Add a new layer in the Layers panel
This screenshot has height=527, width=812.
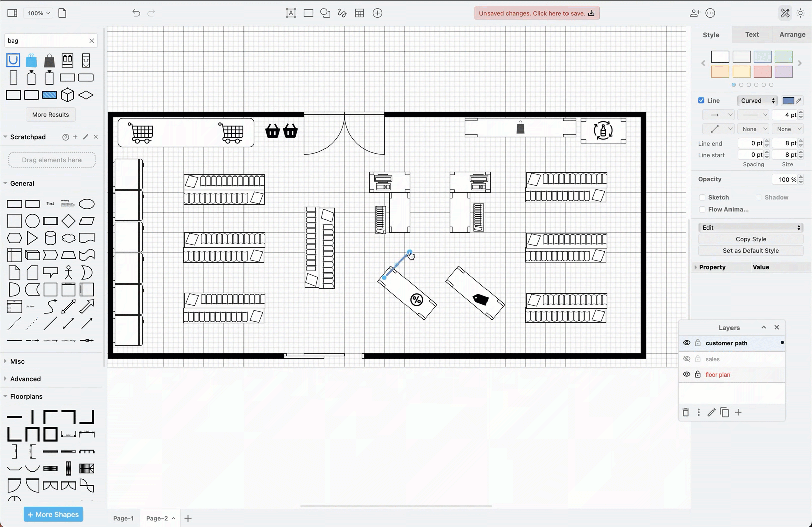pyautogui.click(x=738, y=412)
